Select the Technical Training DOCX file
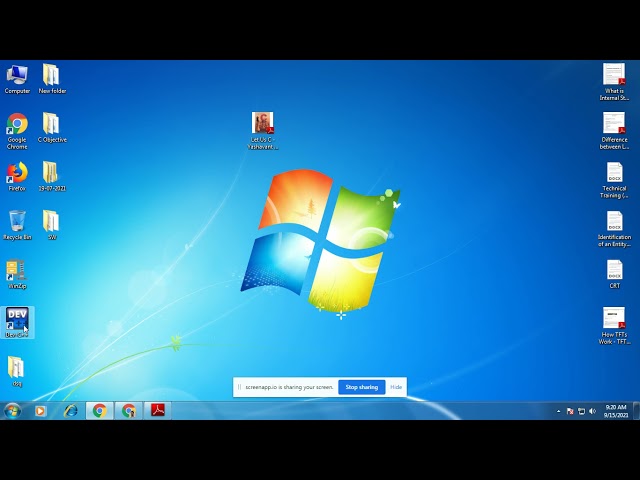The image size is (640, 480). pyautogui.click(x=614, y=180)
